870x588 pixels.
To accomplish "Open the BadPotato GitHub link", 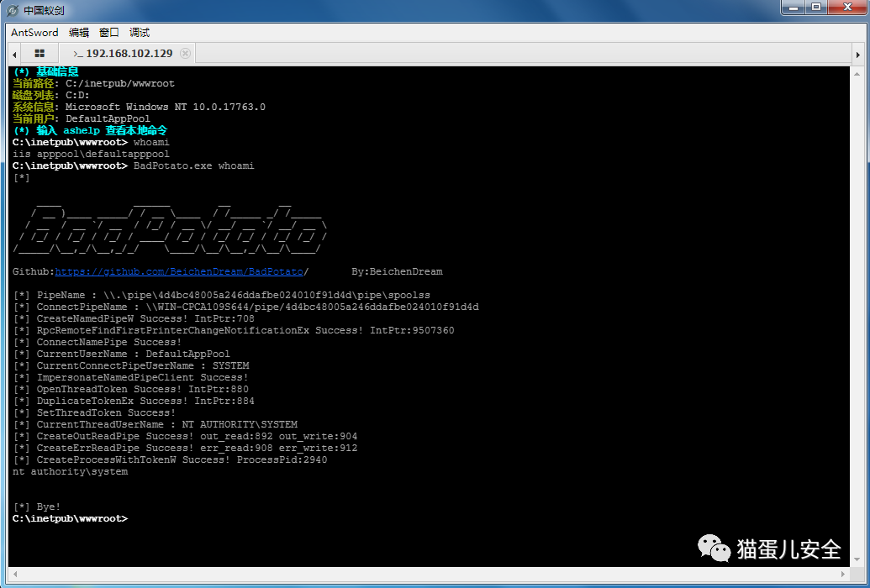I will click(x=179, y=272).
